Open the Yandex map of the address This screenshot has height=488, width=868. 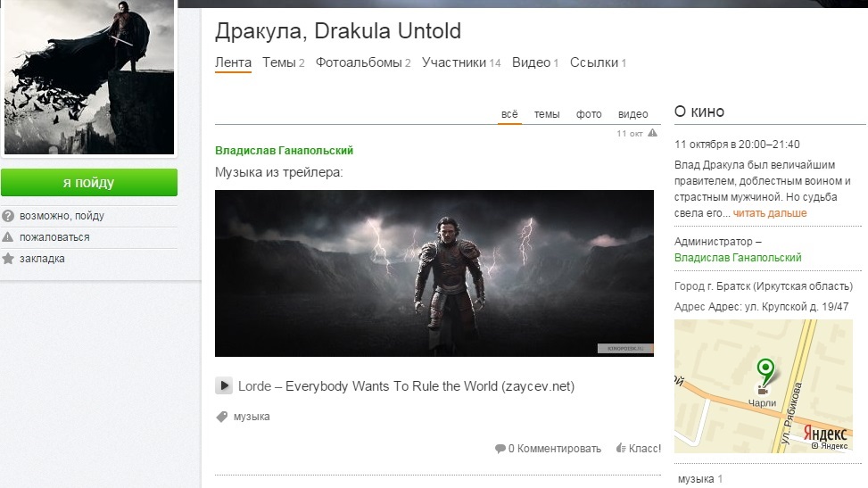pyautogui.click(x=764, y=386)
